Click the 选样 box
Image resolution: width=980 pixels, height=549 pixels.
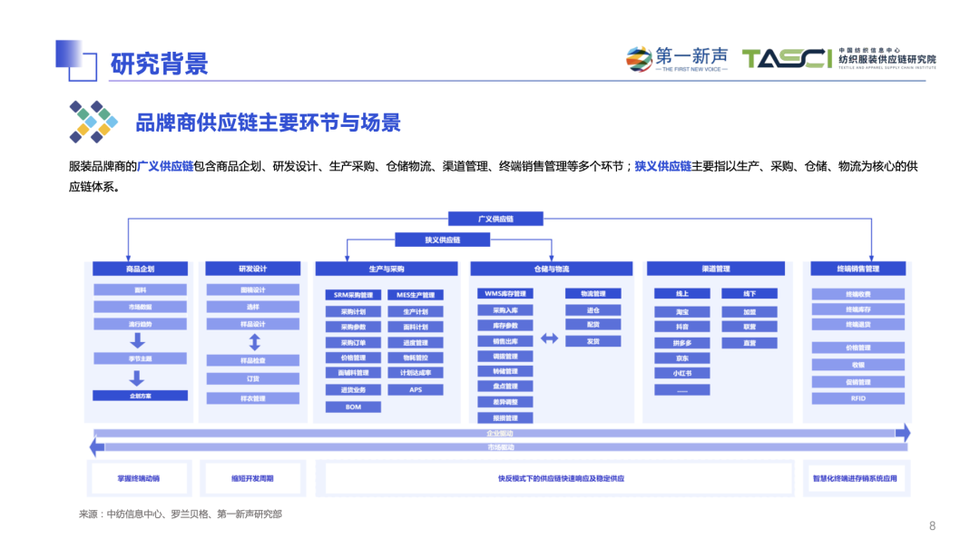252,307
